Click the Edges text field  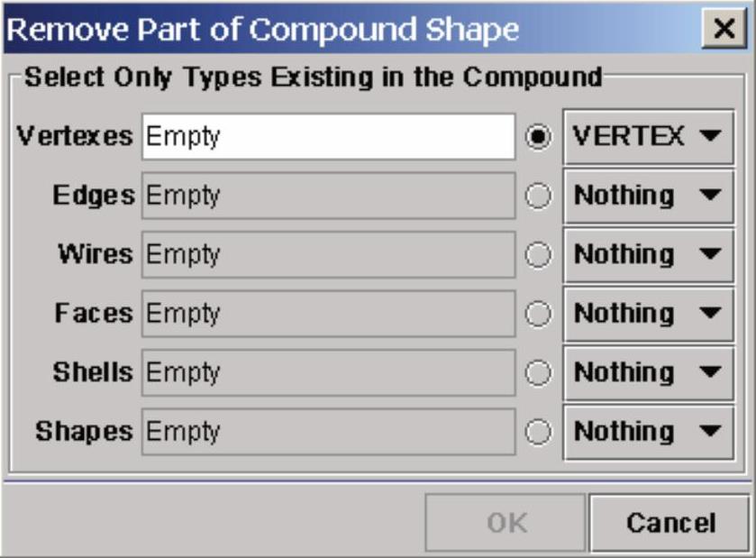tap(328, 196)
